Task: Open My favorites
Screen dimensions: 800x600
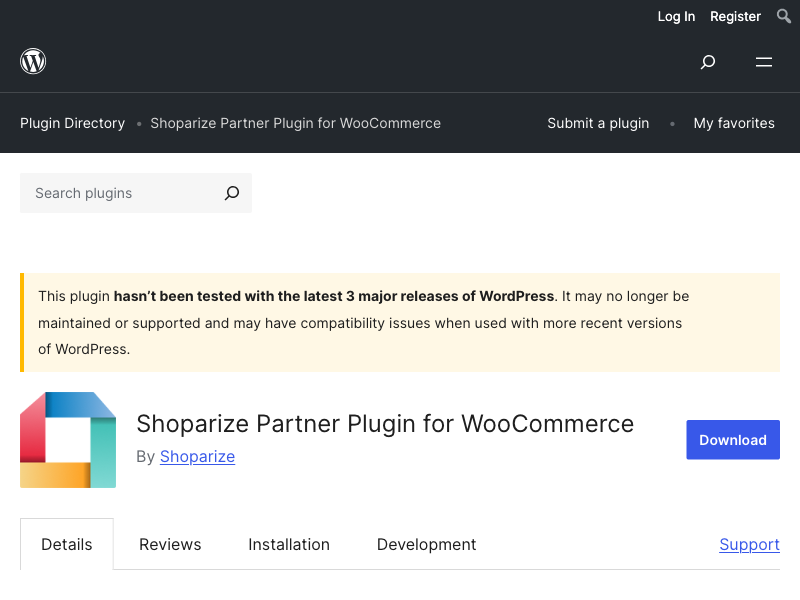Action: coord(734,123)
